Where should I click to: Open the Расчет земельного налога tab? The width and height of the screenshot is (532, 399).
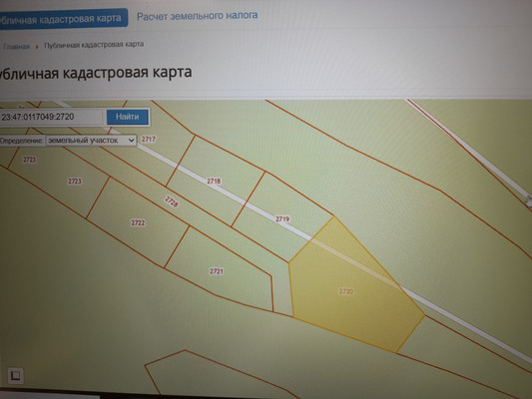197,16
